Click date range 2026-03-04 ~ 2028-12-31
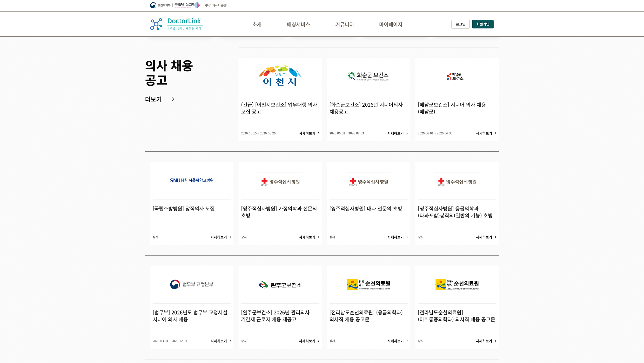This screenshot has width=644, height=363. click(170, 341)
